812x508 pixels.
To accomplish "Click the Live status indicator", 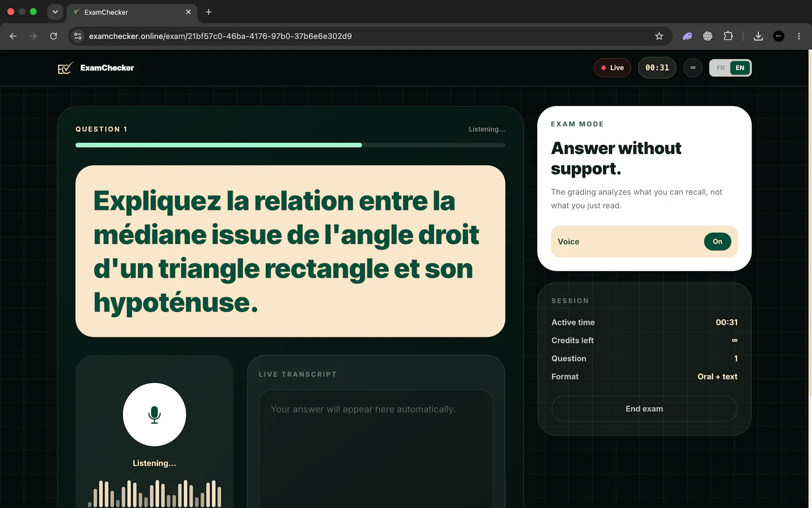I will click(613, 68).
